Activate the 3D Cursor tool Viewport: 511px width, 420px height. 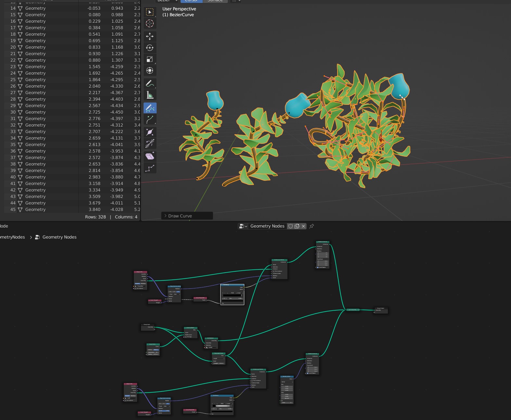tap(150, 24)
